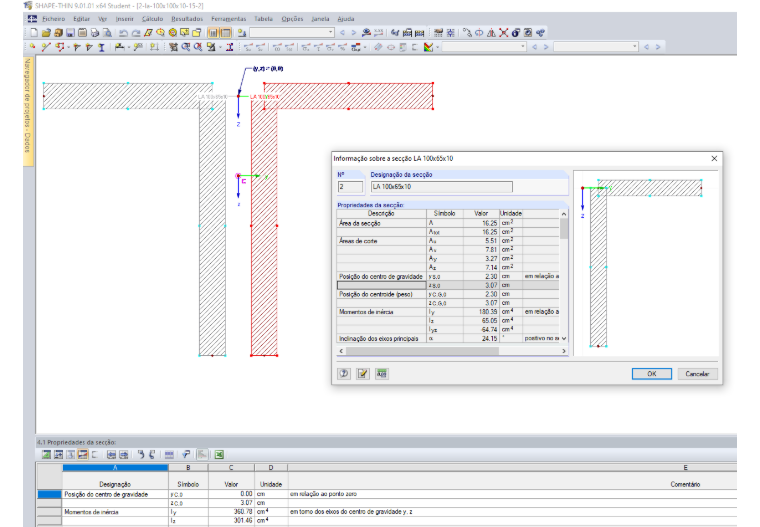This screenshot has height=527, width=760.
Task: Click the table previous arrow icon
Action: (x=111, y=454)
